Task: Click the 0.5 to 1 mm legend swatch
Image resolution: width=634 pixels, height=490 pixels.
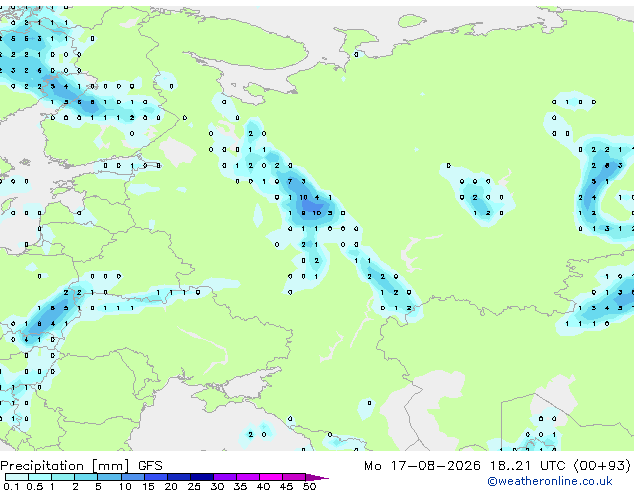Action: (x=40, y=477)
